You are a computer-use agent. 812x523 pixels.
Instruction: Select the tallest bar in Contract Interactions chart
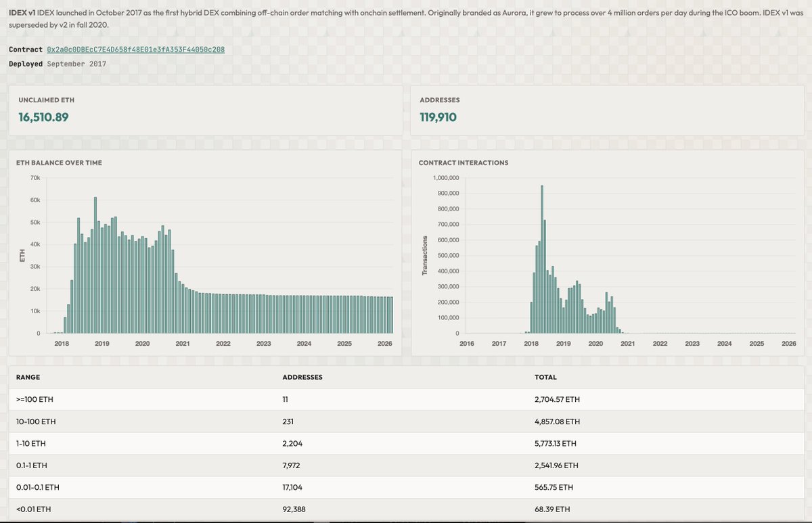click(542, 259)
